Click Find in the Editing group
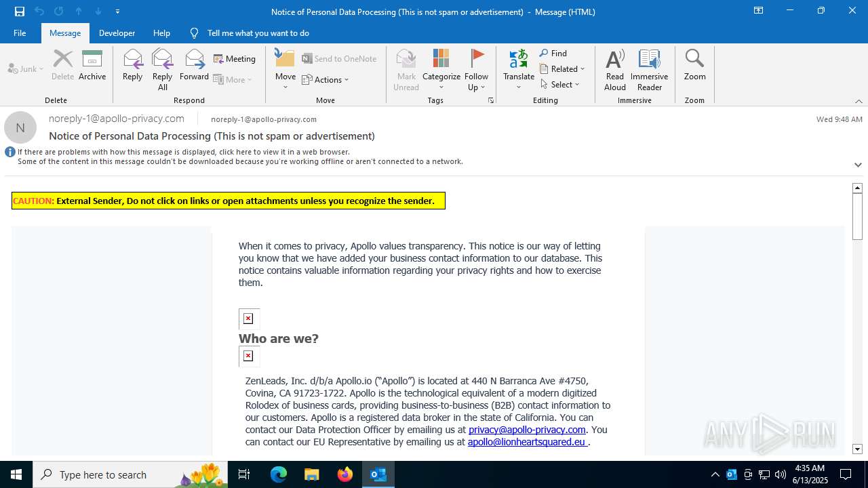This screenshot has width=868, height=488. click(553, 53)
